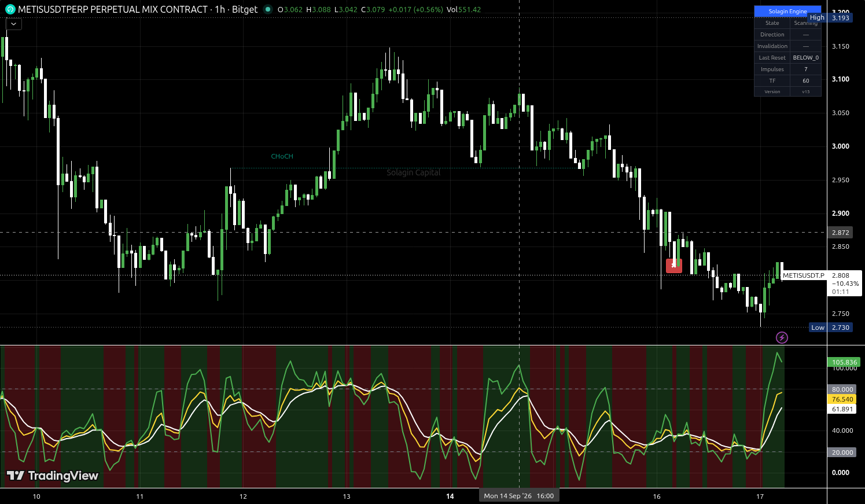Click the Invalidation row label
The height and width of the screenshot is (504, 865).
pos(772,46)
